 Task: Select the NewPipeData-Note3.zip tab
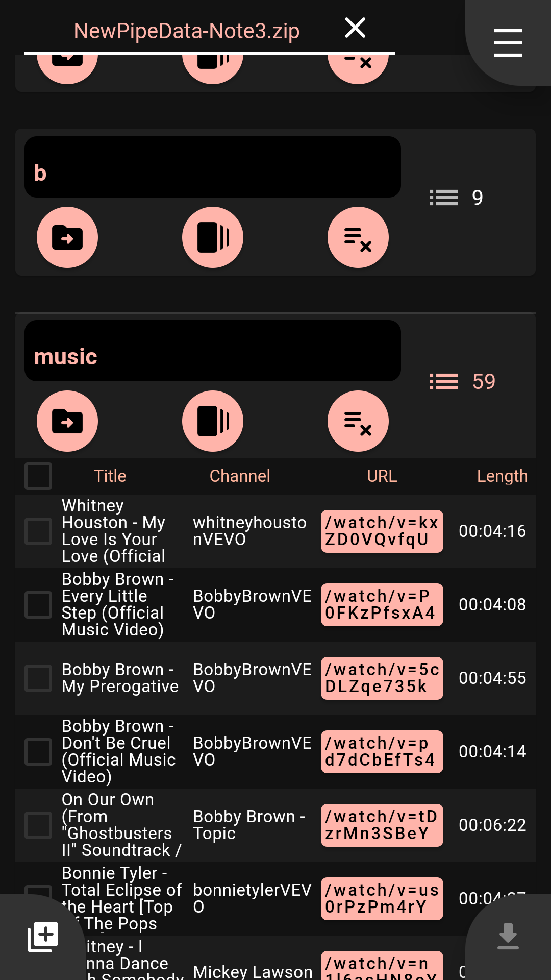[x=186, y=31]
